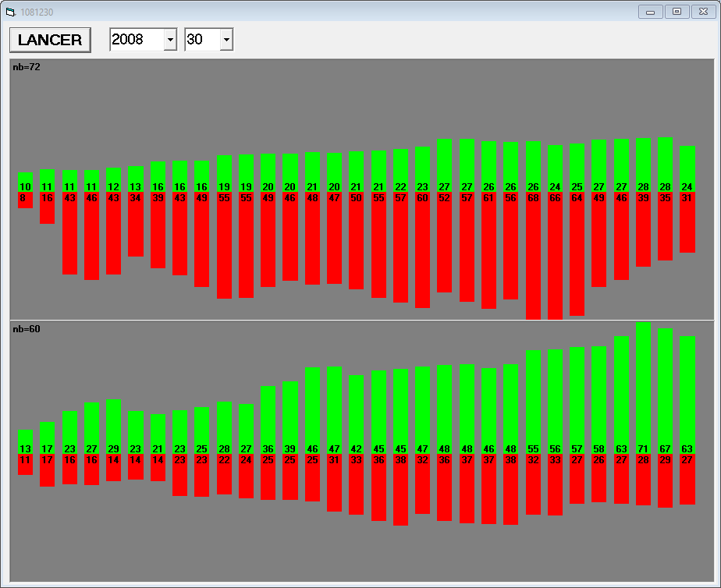This screenshot has height=588, width=721.
Task: Select red value 8 in upper chart
Action: [23, 198]
